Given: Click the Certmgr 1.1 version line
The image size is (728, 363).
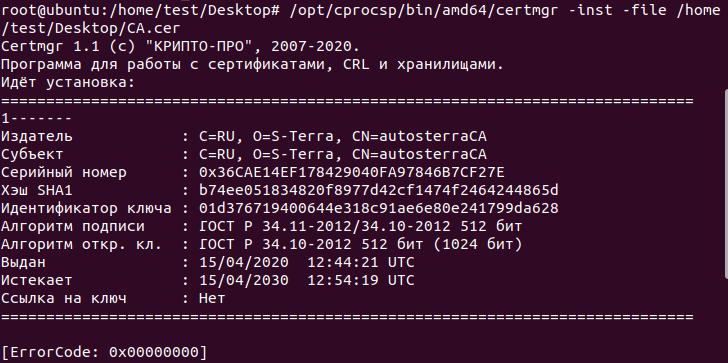Looking at the screenshot, I should coord(180,46).
